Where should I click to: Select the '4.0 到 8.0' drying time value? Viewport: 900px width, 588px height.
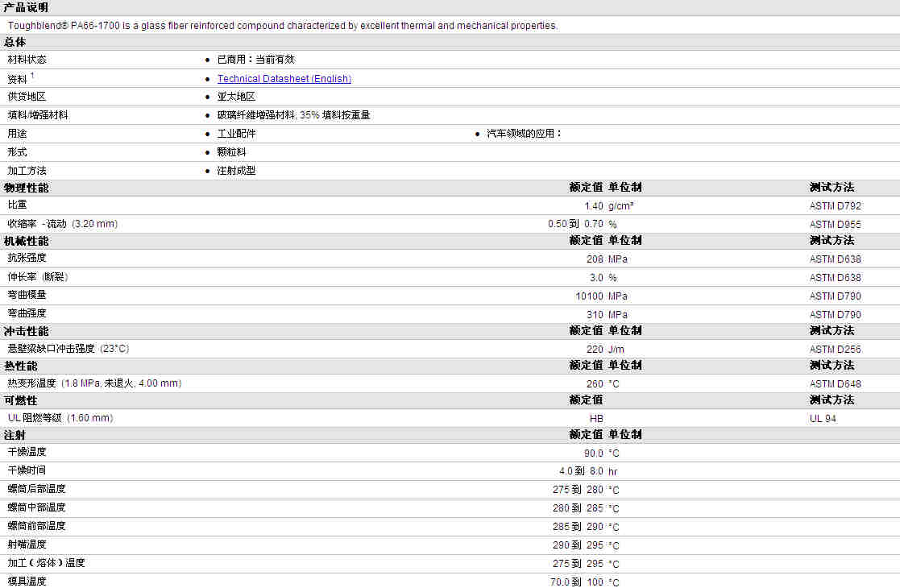click(581, 471)
